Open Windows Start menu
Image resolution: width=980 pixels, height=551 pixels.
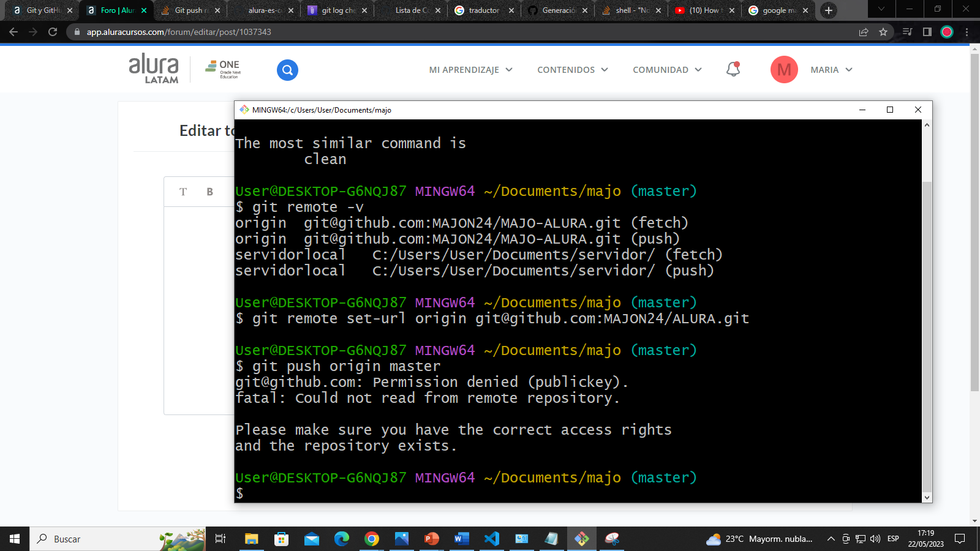[15, 539]
